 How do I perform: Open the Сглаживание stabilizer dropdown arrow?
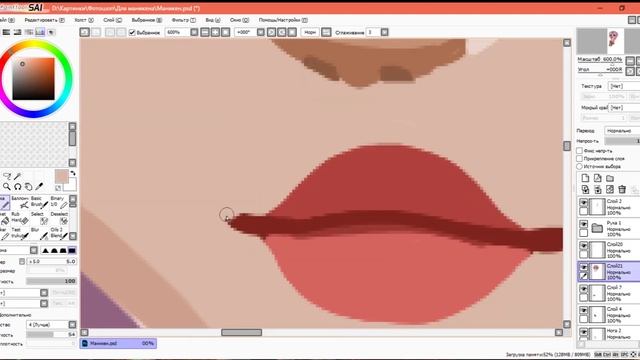pos(384,32)
